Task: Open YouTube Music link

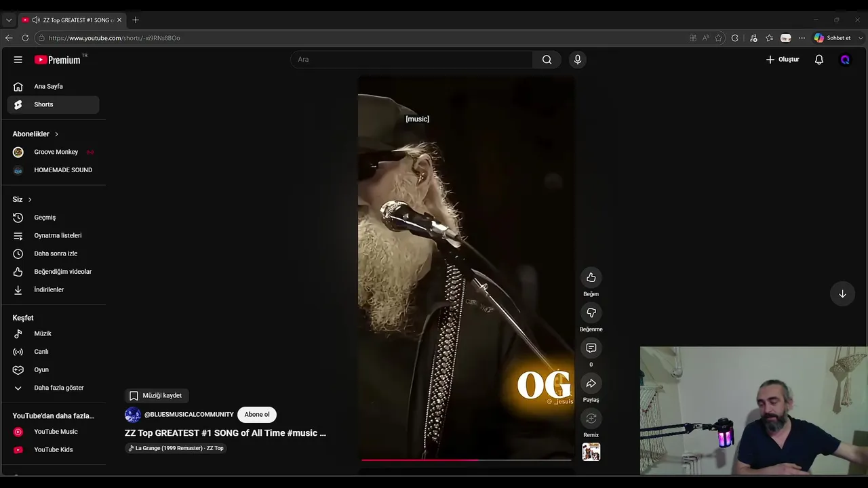Action: point(54,432)
